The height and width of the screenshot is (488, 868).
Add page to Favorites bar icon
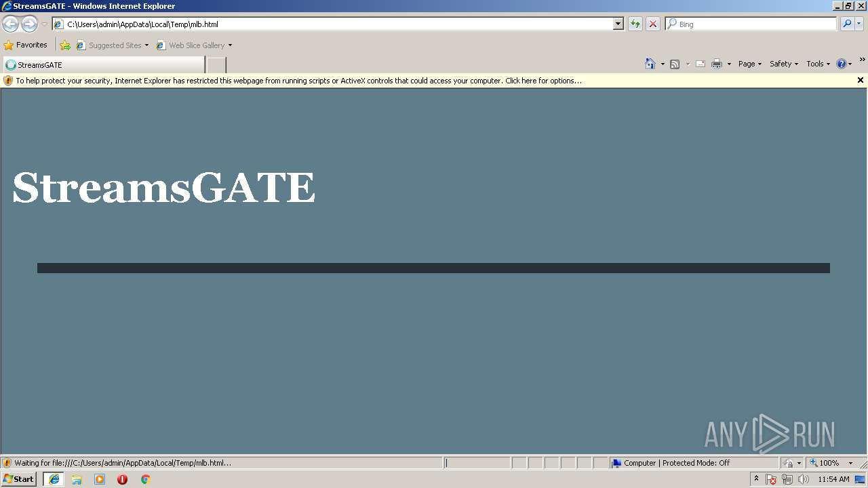point(65,45)
